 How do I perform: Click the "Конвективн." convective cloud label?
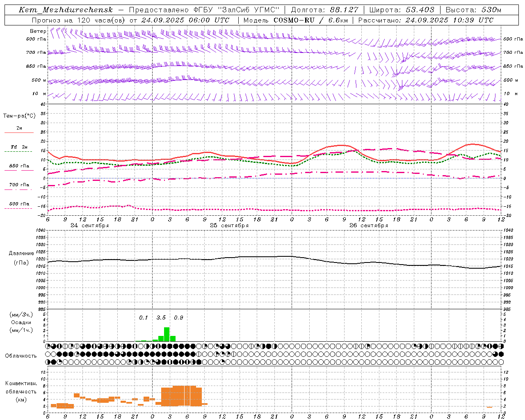pos(21,383)
